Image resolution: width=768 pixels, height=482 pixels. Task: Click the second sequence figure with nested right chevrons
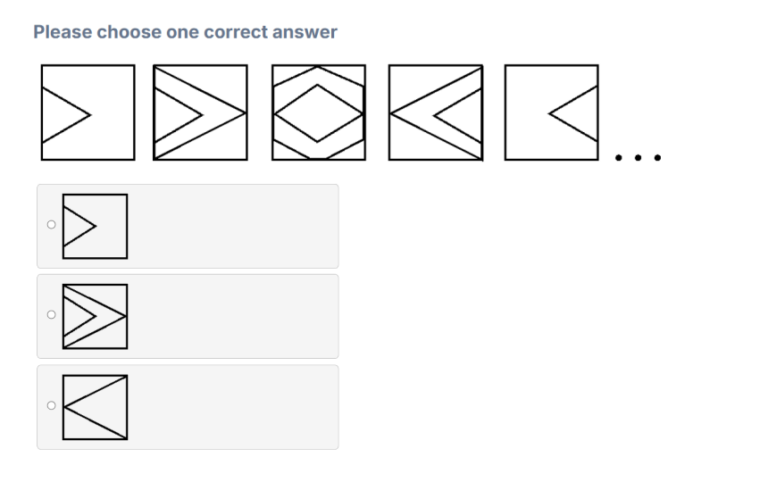(200, 112)
